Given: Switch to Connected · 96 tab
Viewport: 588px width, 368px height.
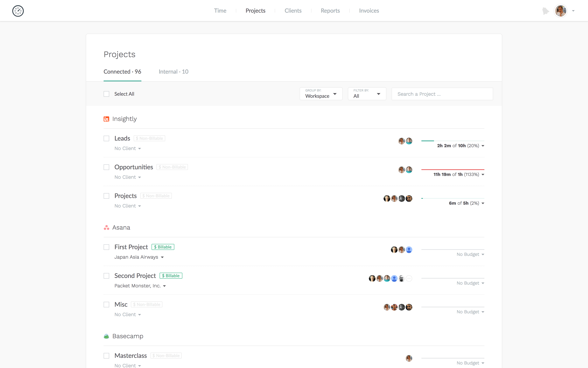Looking at the screenshot, I should point(122,71).
